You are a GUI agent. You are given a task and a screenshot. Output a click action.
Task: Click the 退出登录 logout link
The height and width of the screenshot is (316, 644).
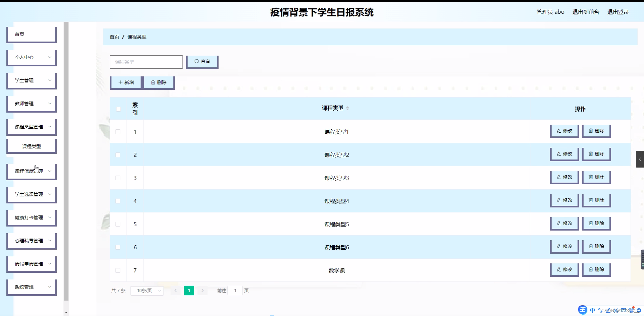click(618, 12)
